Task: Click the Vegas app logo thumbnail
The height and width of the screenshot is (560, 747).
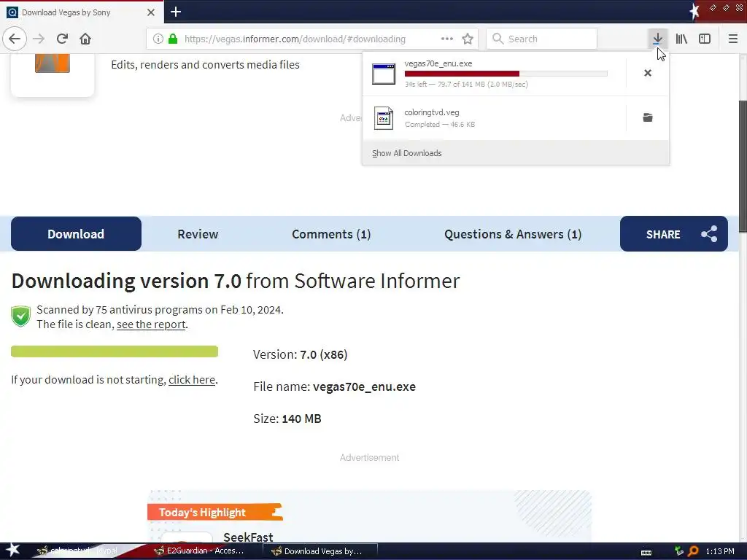Action: 53,63
